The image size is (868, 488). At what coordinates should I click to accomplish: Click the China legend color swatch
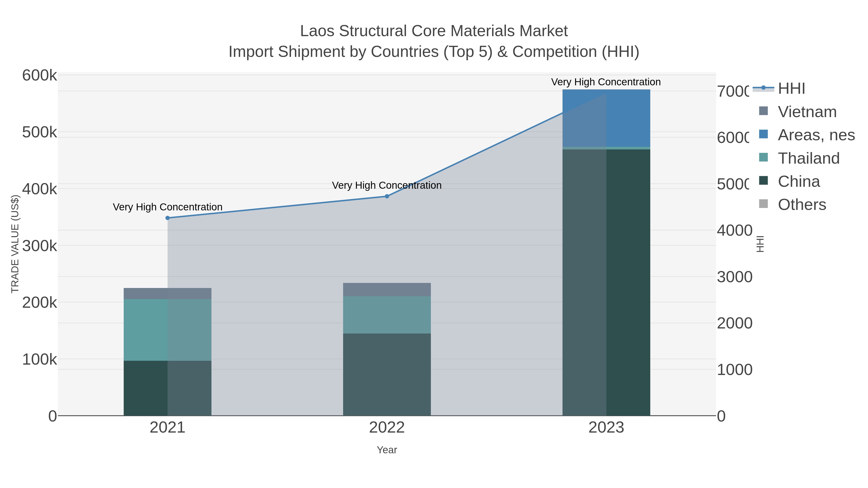(x=763, y=180)
